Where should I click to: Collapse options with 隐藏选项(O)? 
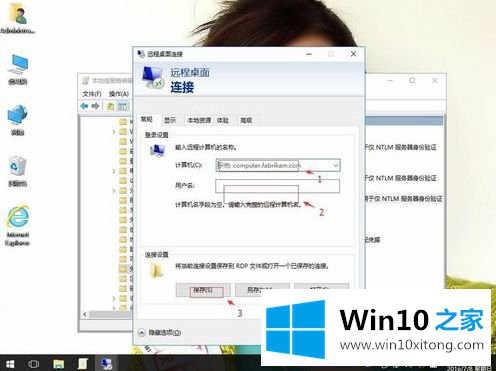point(160,332)
